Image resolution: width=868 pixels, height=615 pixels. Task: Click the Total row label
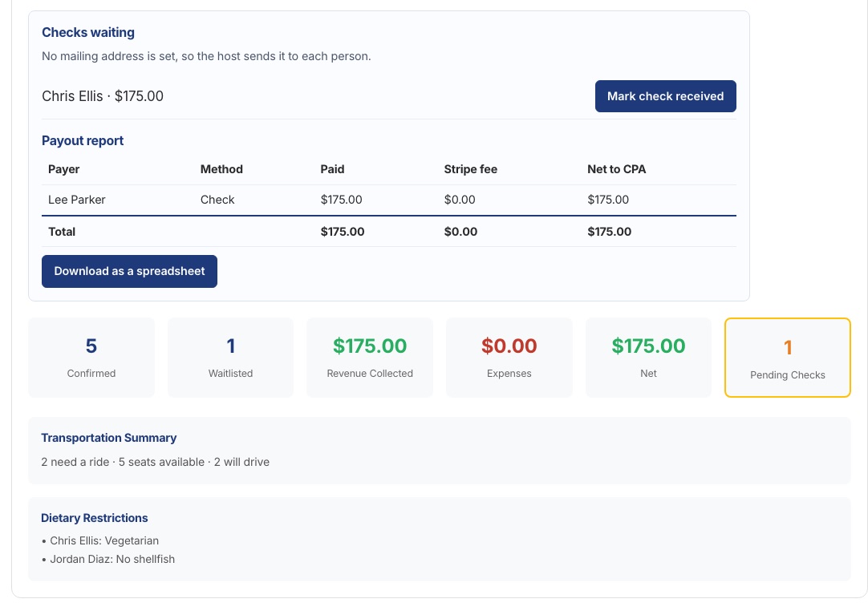[x=62, y=232]
